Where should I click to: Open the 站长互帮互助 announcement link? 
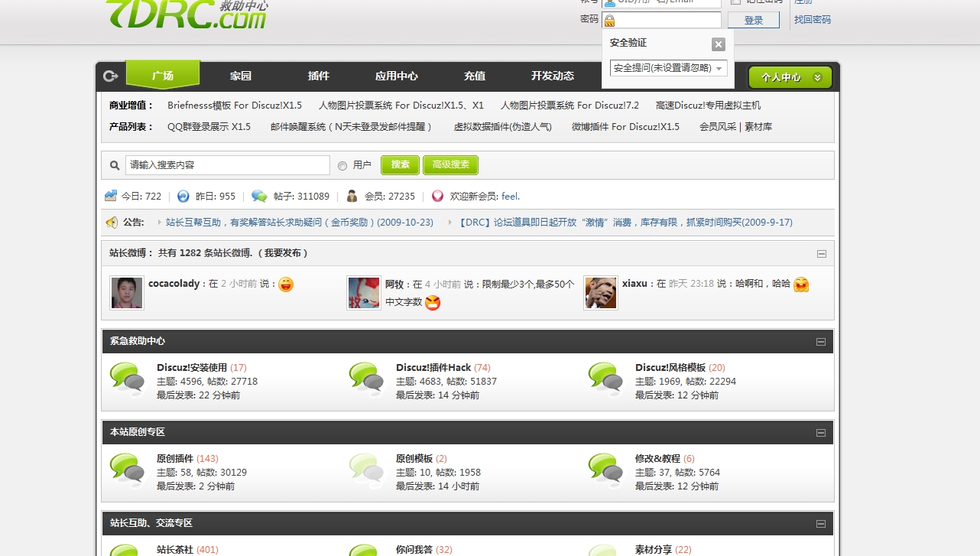(300, 223)
